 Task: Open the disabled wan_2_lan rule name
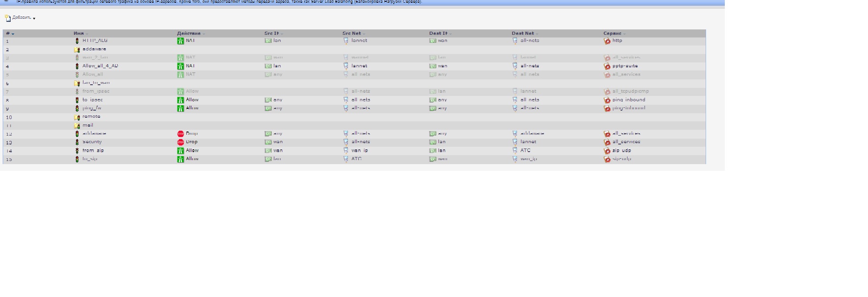95,58
